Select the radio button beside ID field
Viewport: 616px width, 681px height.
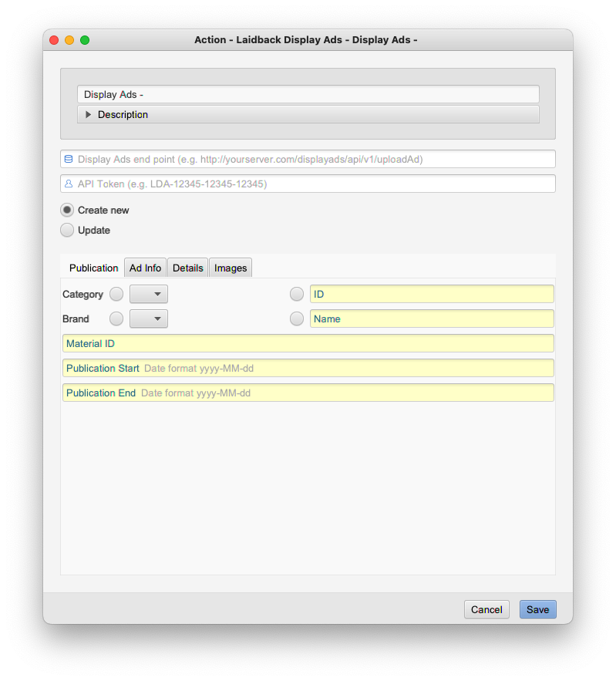297,294
